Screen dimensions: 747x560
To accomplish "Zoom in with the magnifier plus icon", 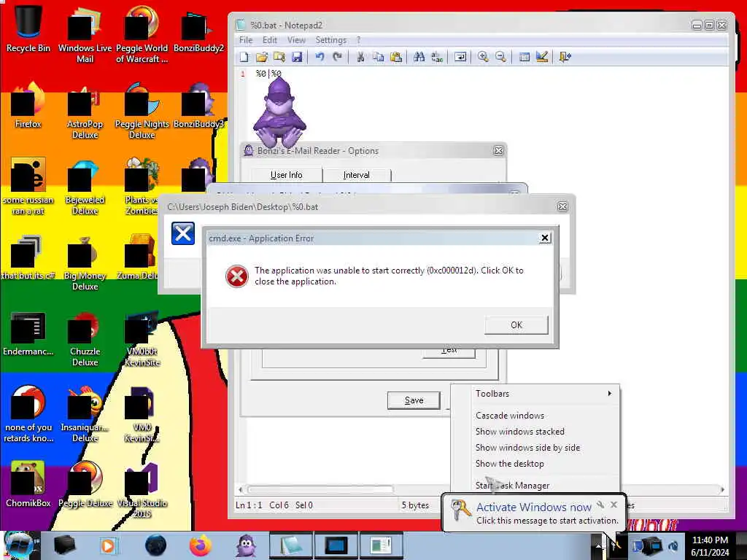I will pyautogui.click(x=483, y=57).
